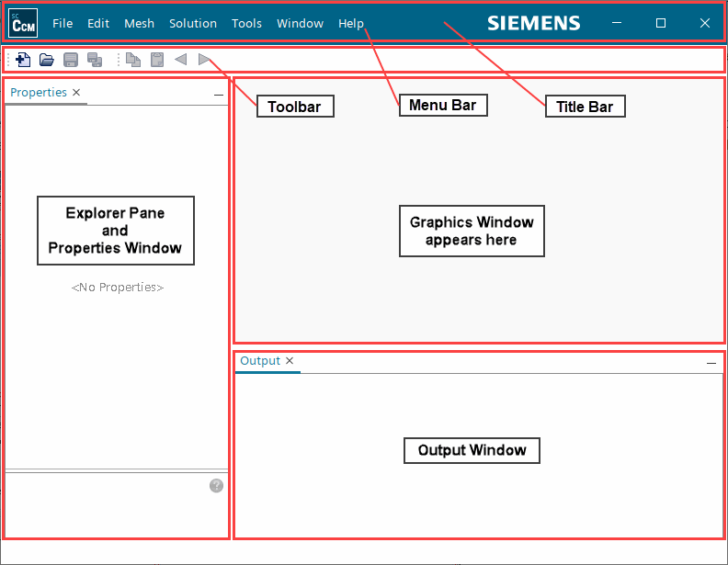Minimize the Properties panel

pos(219,95)
